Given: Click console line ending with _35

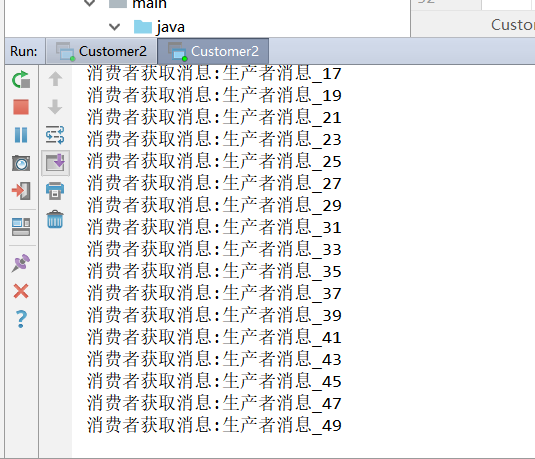Looking at the screenshot, I should tap(214, 271).
